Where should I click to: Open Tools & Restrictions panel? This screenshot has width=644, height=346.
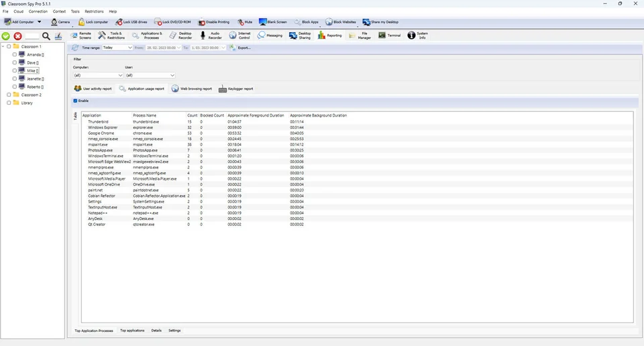(111, 36)
